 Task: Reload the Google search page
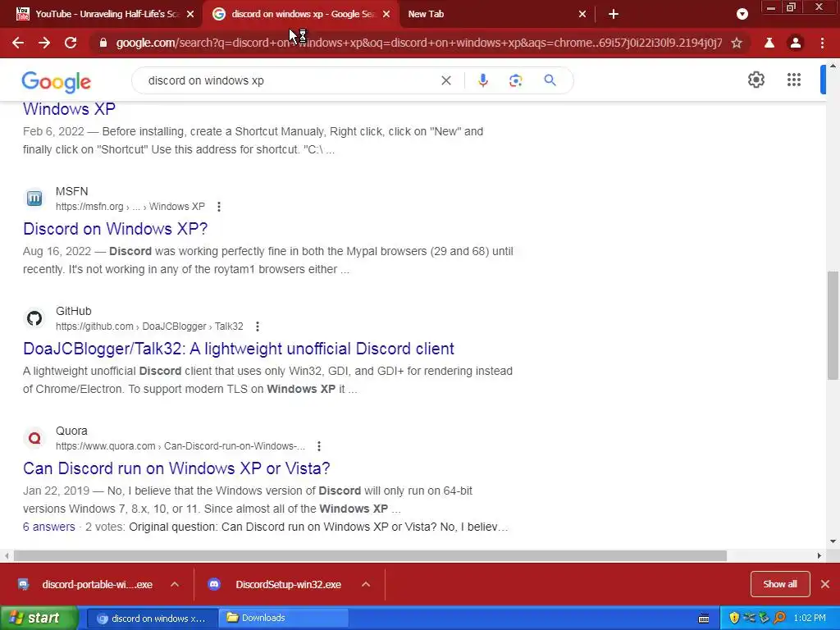coord(71,43)
